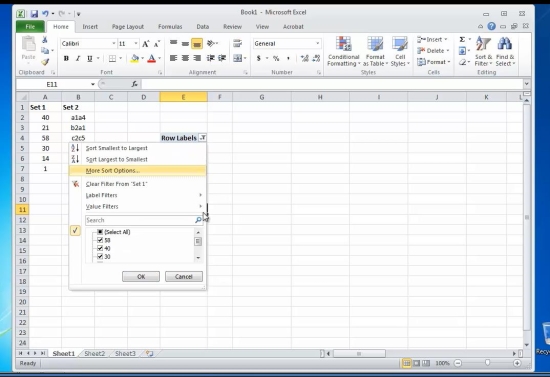This screenshot has height=377, width=550.
Task: Switch to the Formulas tab
Action: point(170,27)
